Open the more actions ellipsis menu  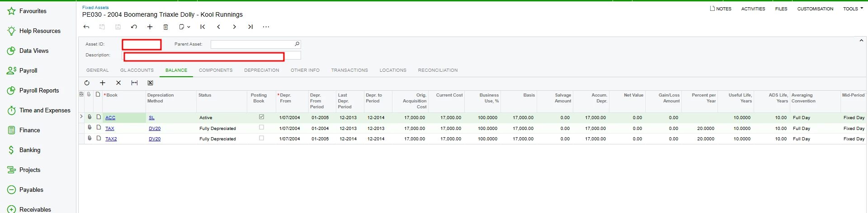click(x=266, y=27)
